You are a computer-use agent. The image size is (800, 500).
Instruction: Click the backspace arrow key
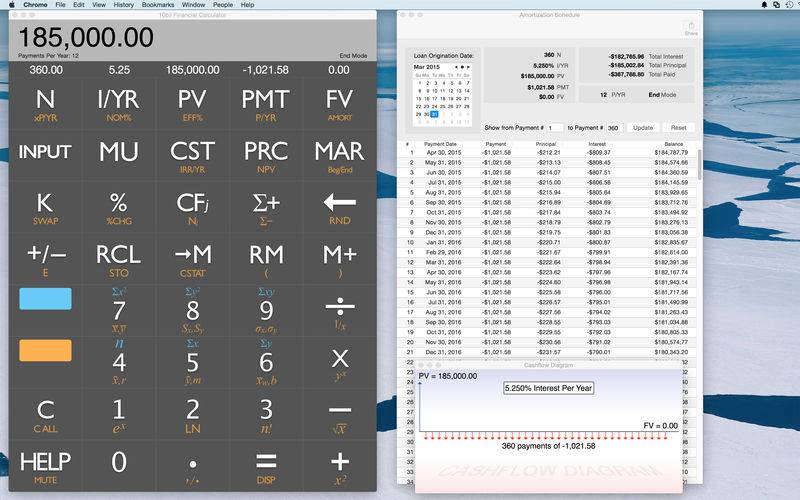339,207
